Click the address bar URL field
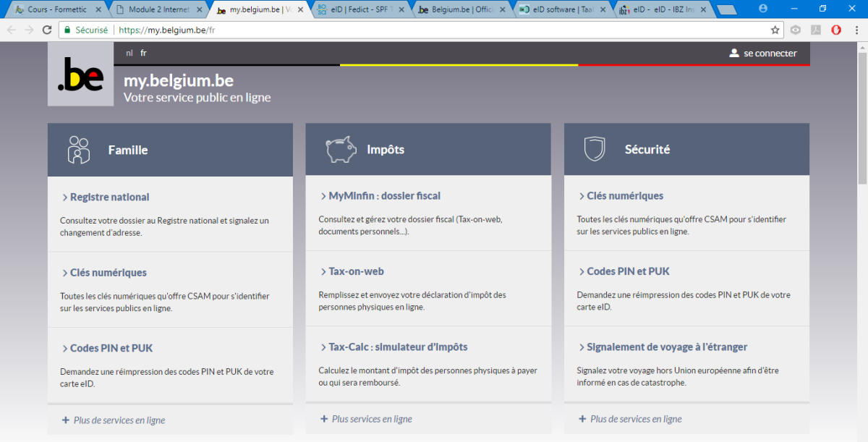 pos(434,30)
